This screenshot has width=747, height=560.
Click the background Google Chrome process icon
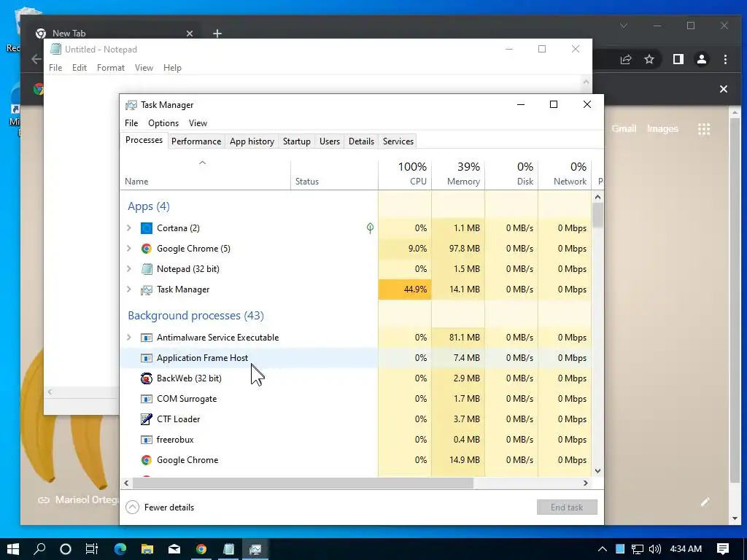pos(146,460)
